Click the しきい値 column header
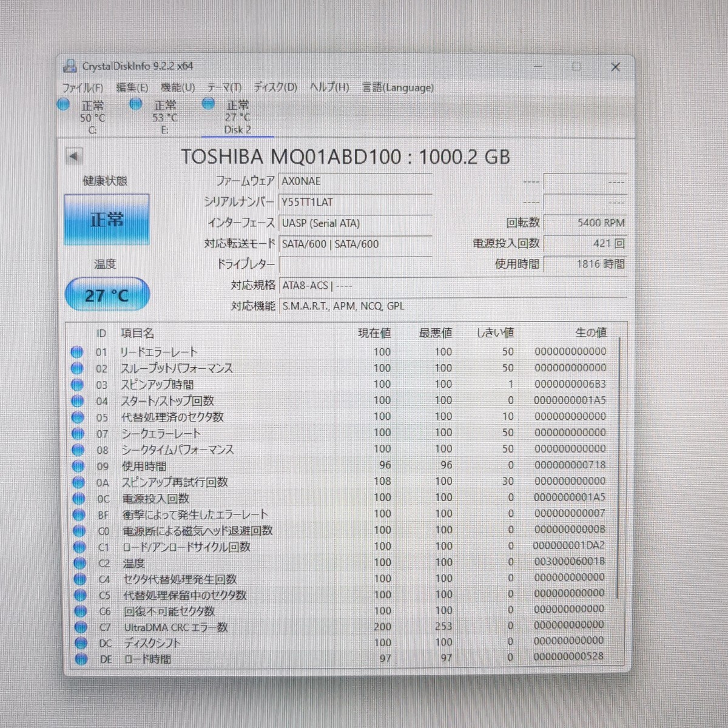 [x=495, y=332]
